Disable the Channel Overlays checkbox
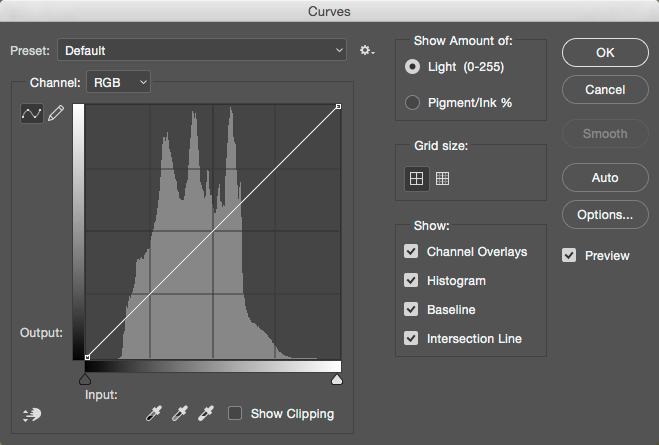 click(411, 252)
